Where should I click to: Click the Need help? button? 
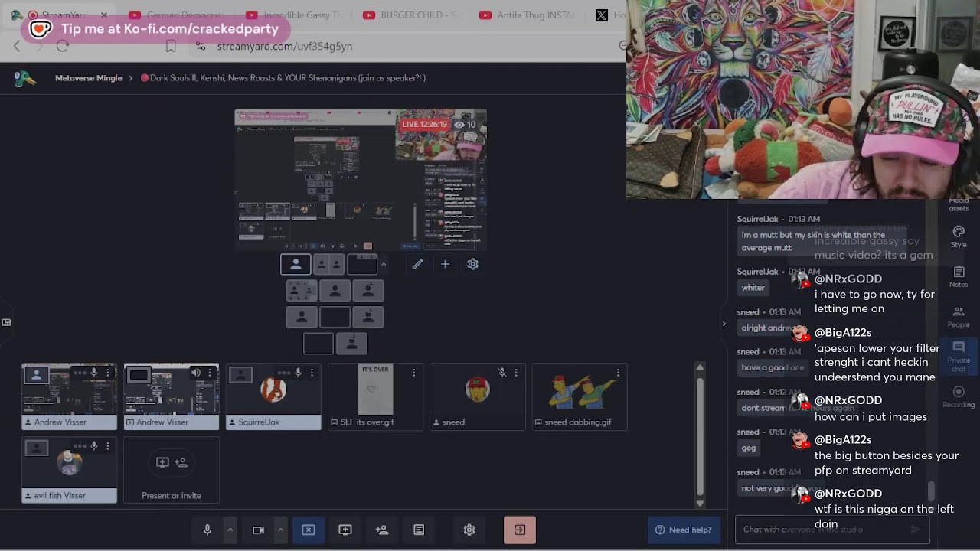coord(684,530)
